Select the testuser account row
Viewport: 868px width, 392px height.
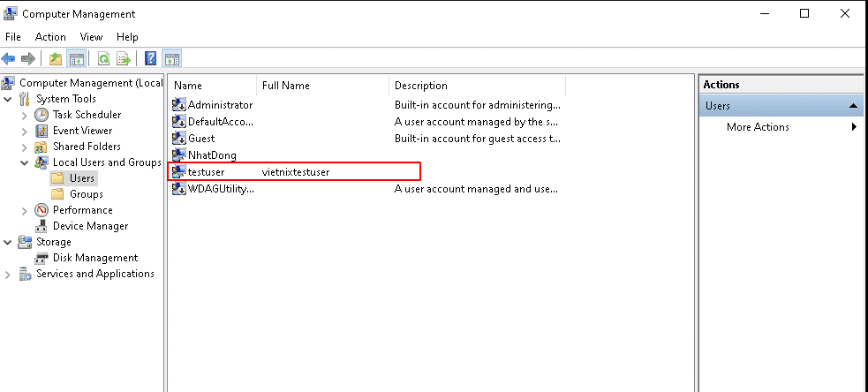pos(294,171)
